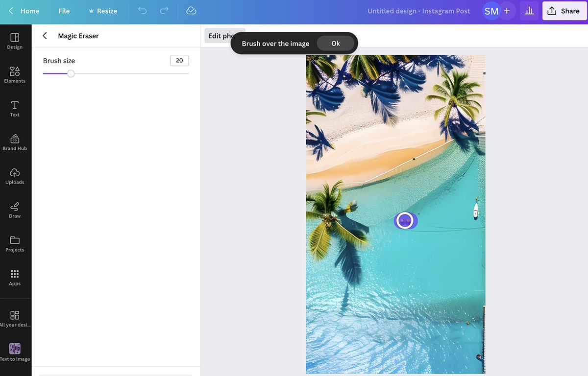Go back to Home
588x376 pixels.
24,11
